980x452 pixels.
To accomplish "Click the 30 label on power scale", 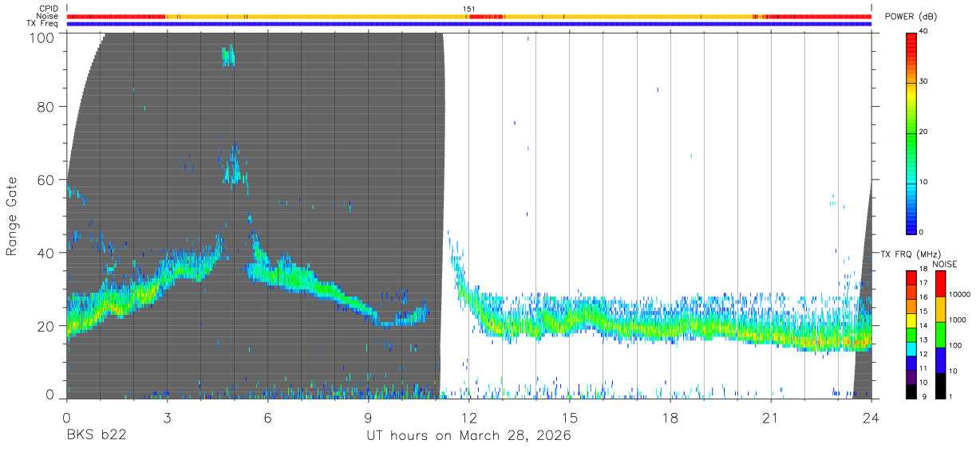I will 925,82.
